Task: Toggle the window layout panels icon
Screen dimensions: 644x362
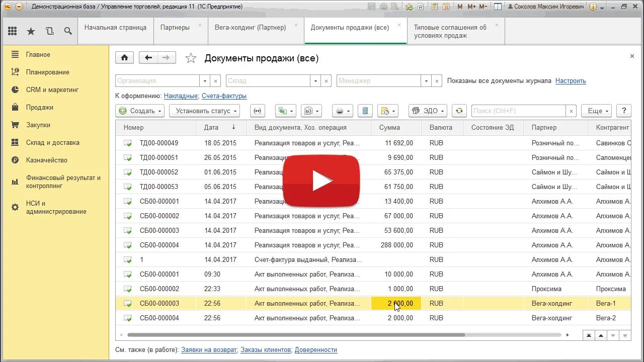Action: (x=498, y=7)
